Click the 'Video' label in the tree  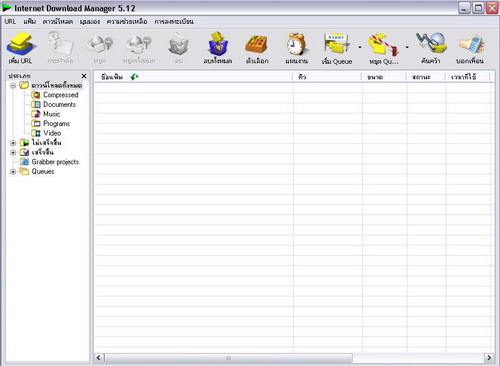point(52,133)
